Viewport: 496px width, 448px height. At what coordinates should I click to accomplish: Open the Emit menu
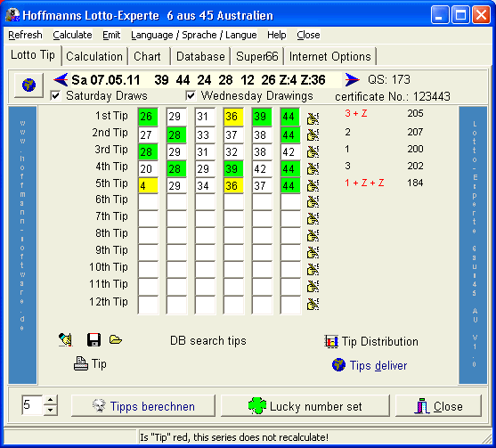pyautogui.click(x=111, y=35)
